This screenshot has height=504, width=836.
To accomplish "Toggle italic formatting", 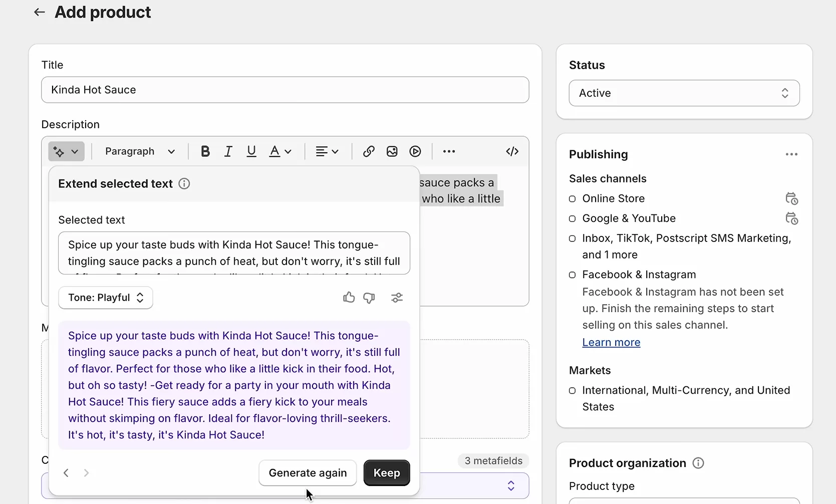I will pos(228,151).
